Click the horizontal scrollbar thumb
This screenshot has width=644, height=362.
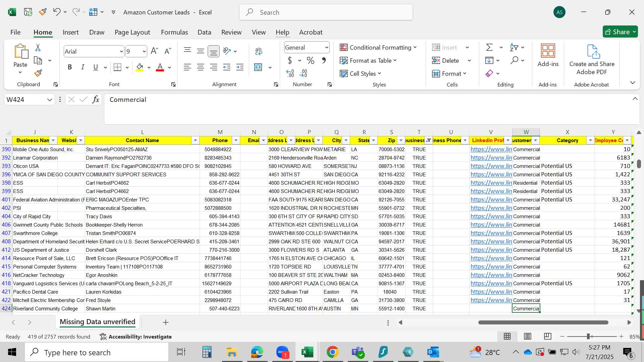[x=543, y=322]
